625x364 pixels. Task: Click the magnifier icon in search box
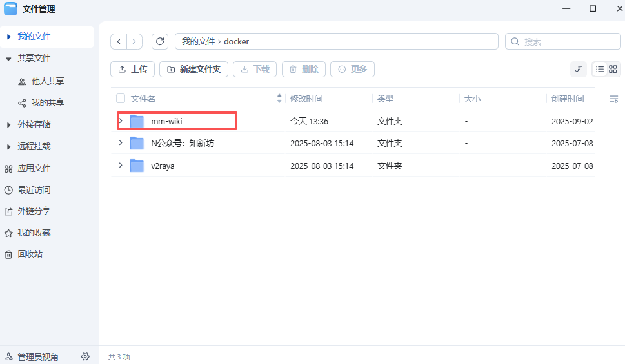click(x=515, y=41)
